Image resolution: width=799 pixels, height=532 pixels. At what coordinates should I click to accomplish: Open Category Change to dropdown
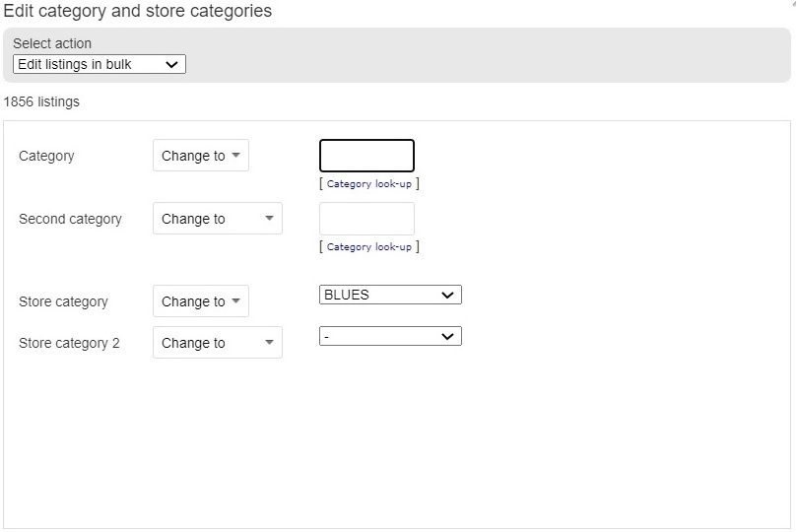[201, 156]
